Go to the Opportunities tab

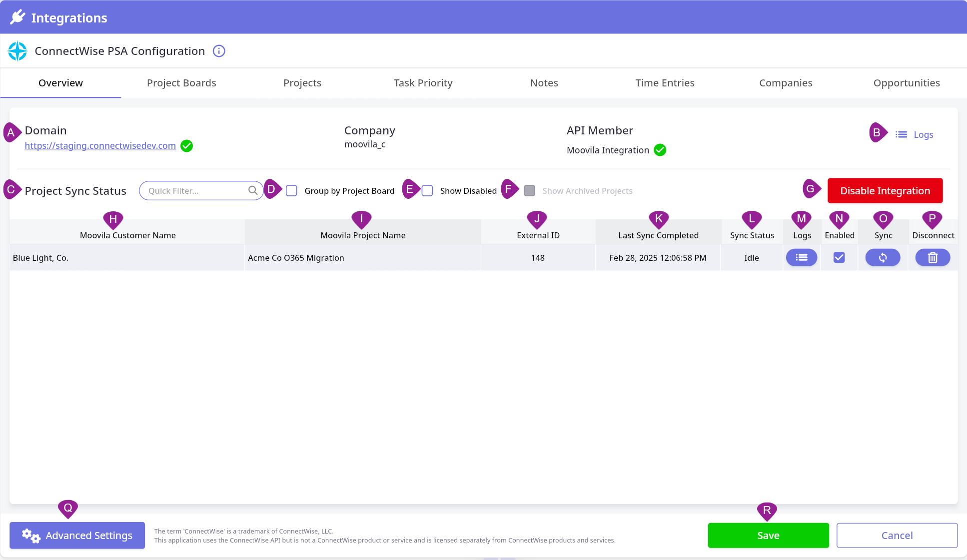tap(907, 83)
